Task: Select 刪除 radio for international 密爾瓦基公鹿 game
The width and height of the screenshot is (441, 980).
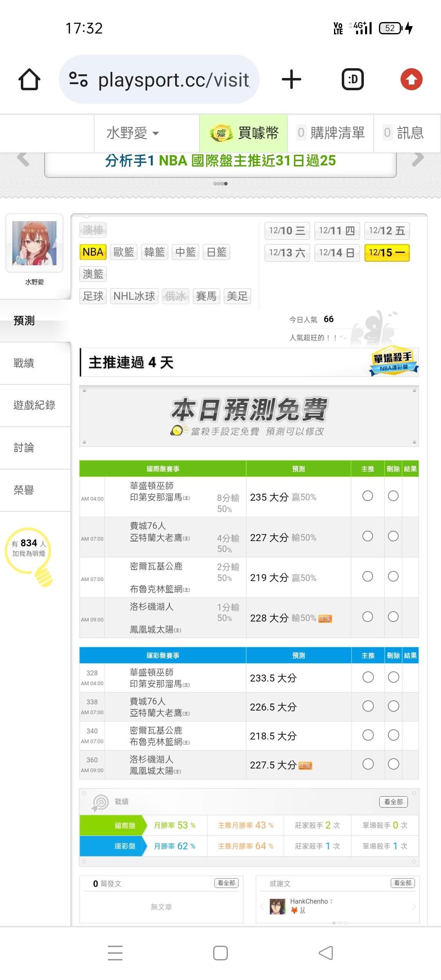Action: (x=393, y=576)
